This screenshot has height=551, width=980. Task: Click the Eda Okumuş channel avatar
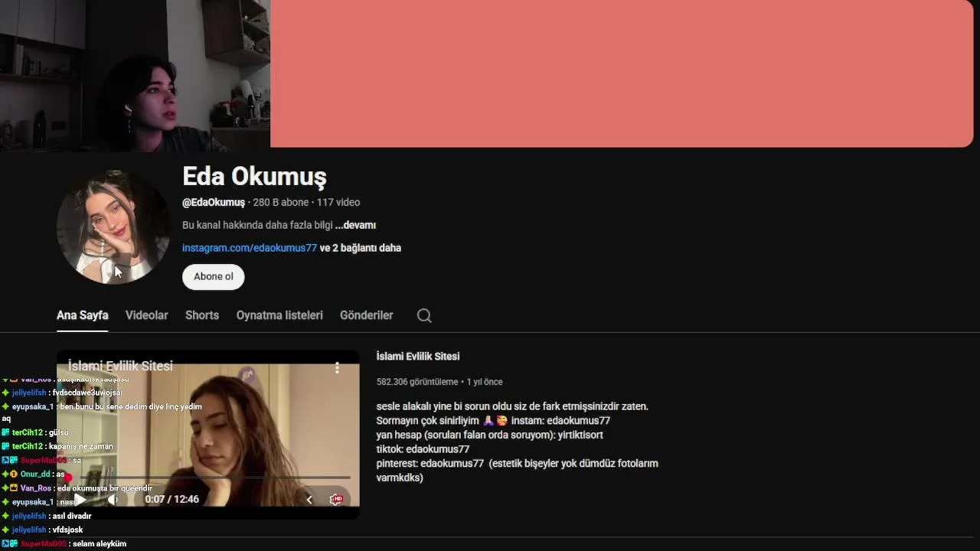[x=113, y=227]
